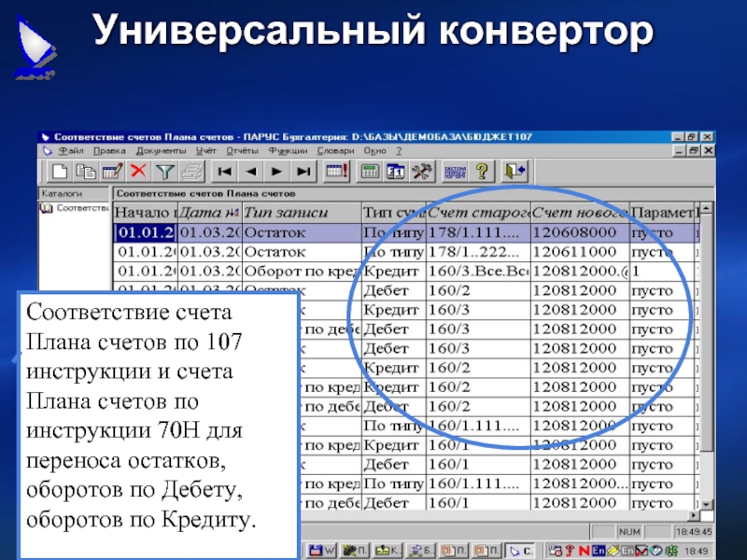Click the Exit door icon in toolbar
This screenshot has width=747, height=560.
coord(515,171)
